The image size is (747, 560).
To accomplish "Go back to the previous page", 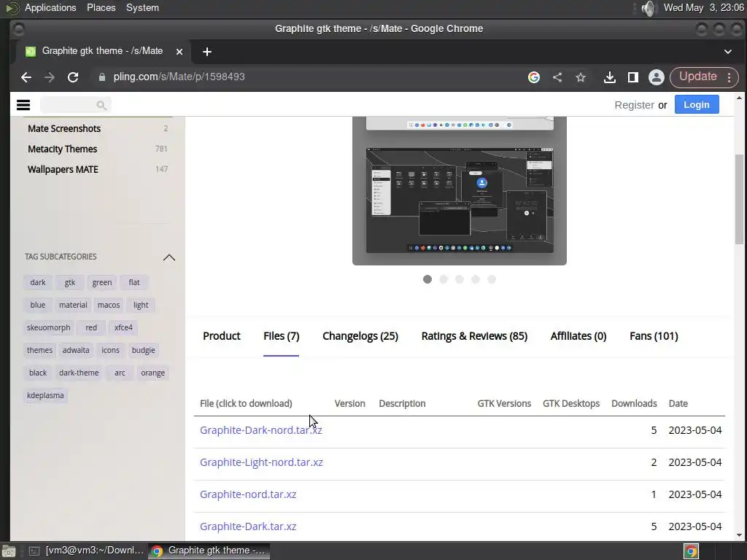I will 26,77.
